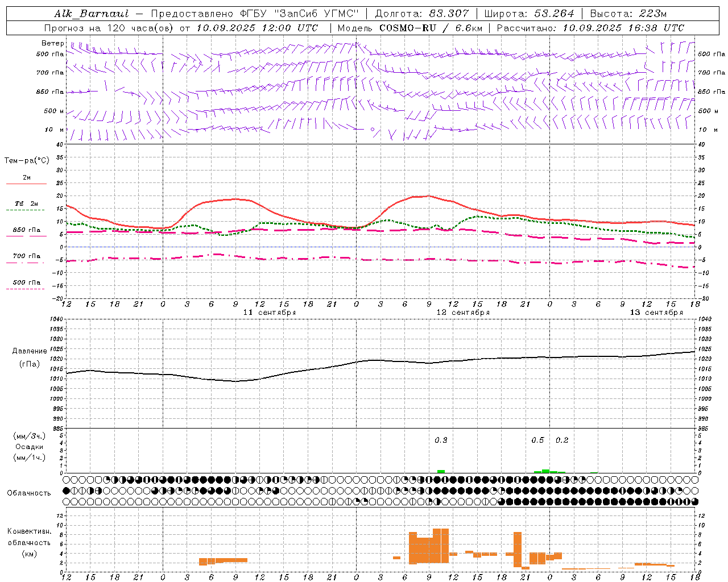Click the '(мм/3ч.)' precipitation unit label
728x582 pixels.
point(30,436)
